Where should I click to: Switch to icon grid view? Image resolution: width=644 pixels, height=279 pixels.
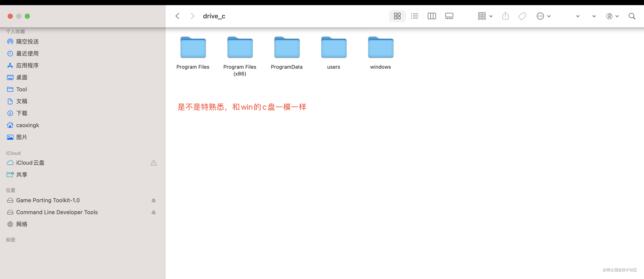click(397, 16)
